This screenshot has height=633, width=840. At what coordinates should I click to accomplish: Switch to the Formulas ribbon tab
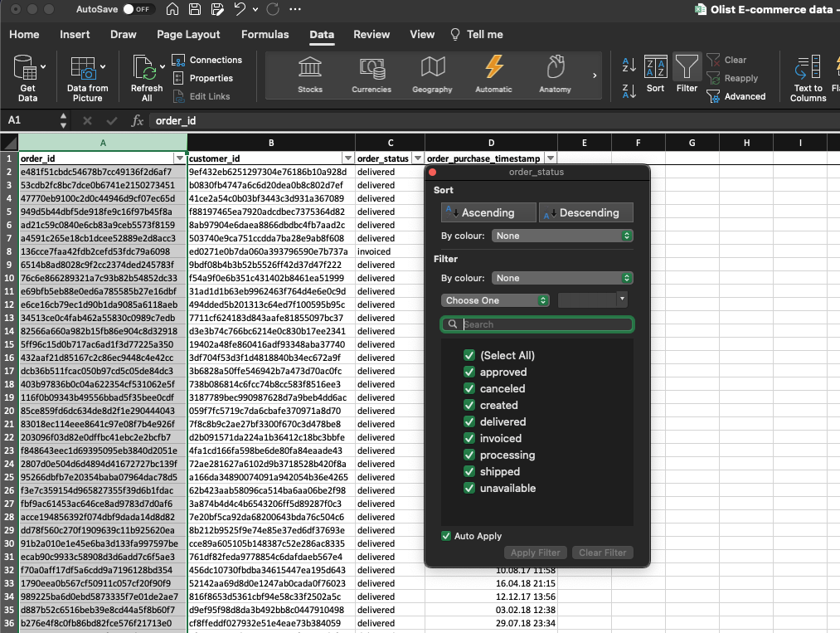coord(265,35)
